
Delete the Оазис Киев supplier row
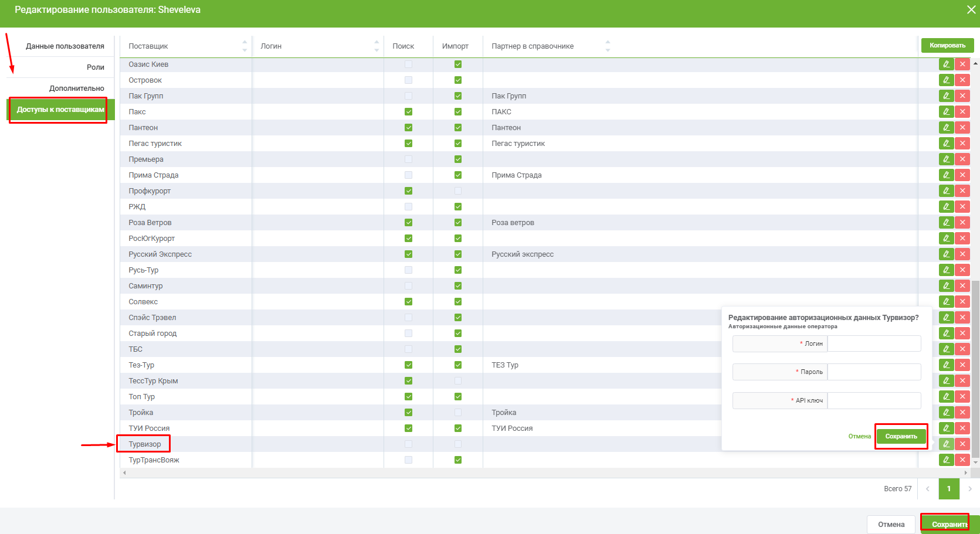962,64
